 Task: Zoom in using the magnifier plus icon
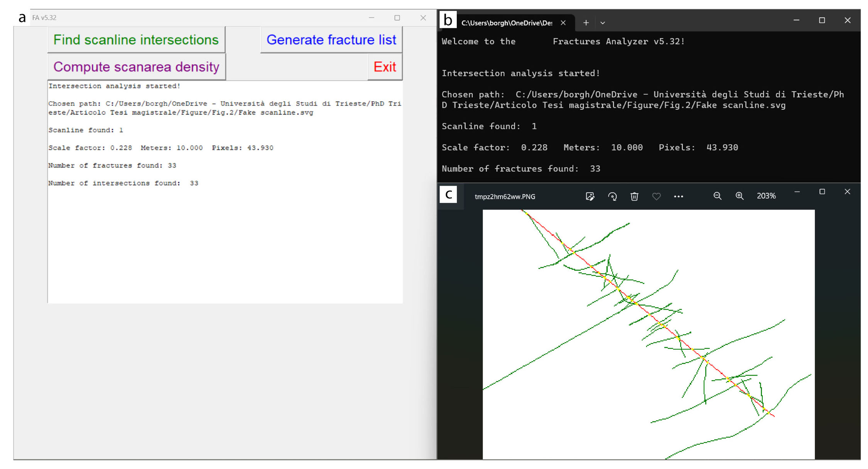coord(739,196)
